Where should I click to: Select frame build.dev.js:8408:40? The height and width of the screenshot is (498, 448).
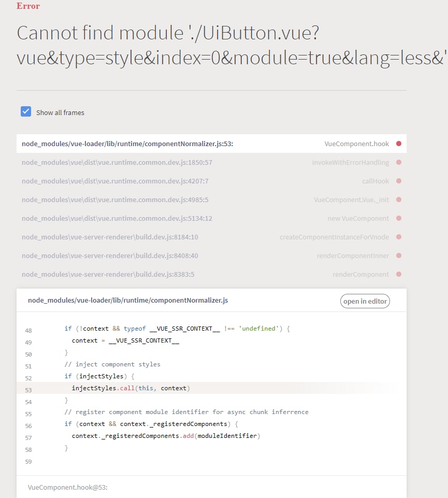pyautogui.click(x=211, y=255)
